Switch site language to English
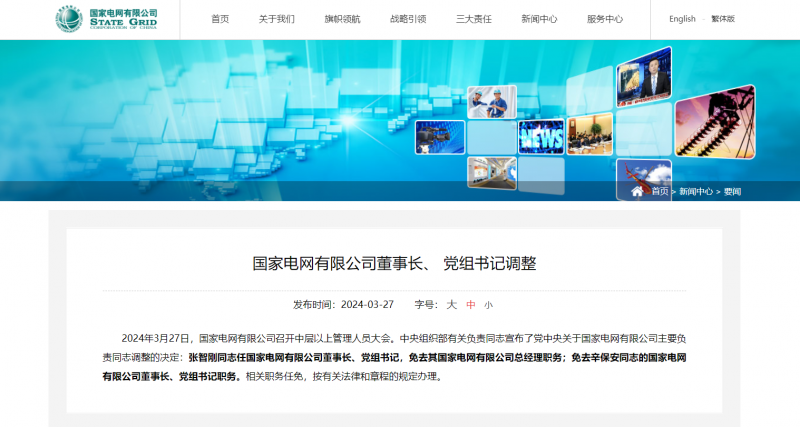The height and width of the screenshot is (427, 800). 682,19
